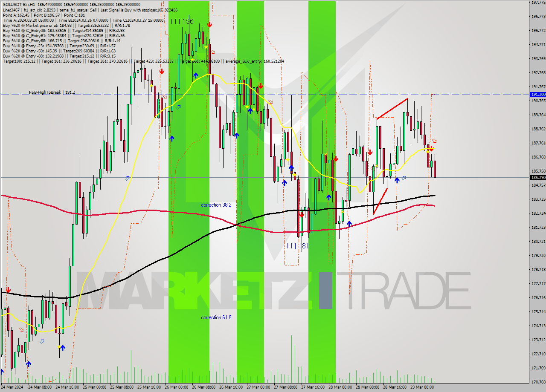546x392 pixels.
Task: Click the '24 Mar 16:00' time label
Action: [x=67, y=388]
